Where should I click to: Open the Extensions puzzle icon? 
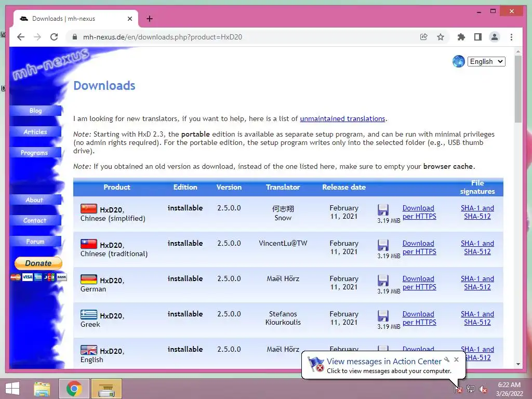(461, 37)
